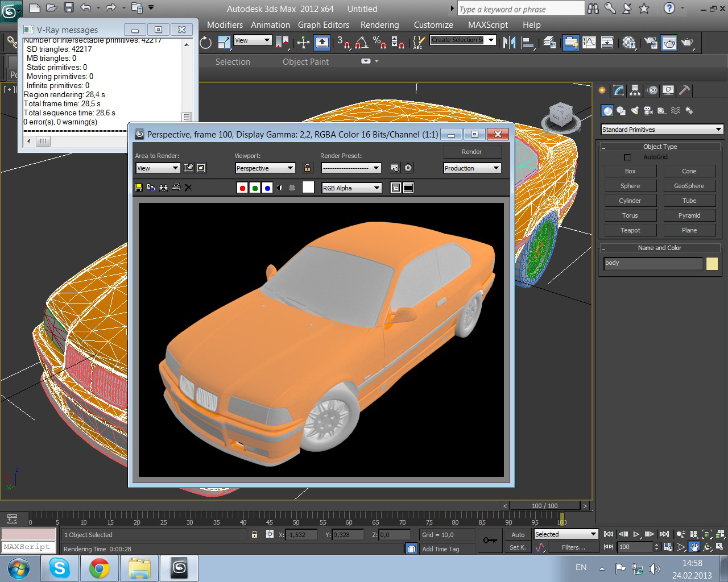Clear the frame buffer with the X icon
728x582 pixels.
(188, 188)
